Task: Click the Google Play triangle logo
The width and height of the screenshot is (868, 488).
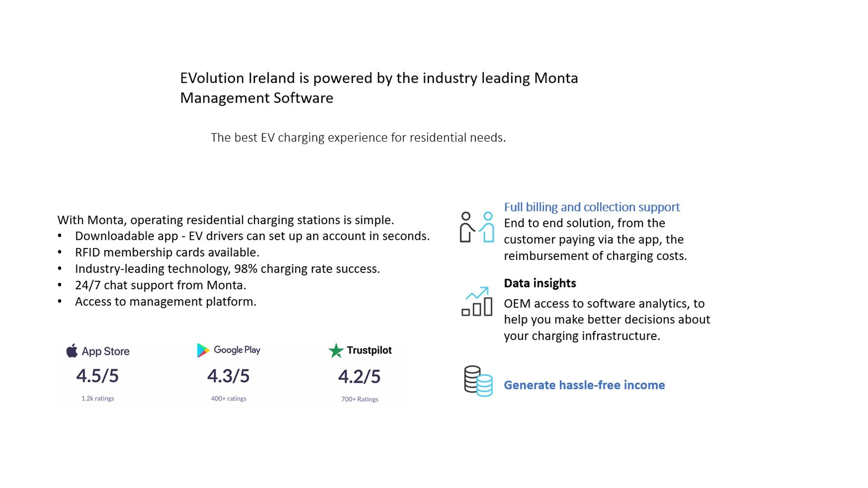Action: 203,350
